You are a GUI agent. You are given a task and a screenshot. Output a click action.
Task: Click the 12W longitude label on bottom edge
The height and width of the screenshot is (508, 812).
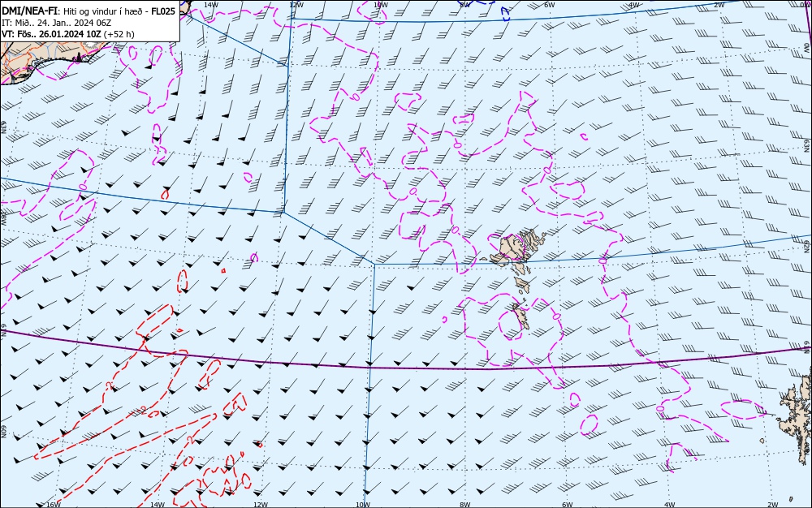[x=261, y=505]
